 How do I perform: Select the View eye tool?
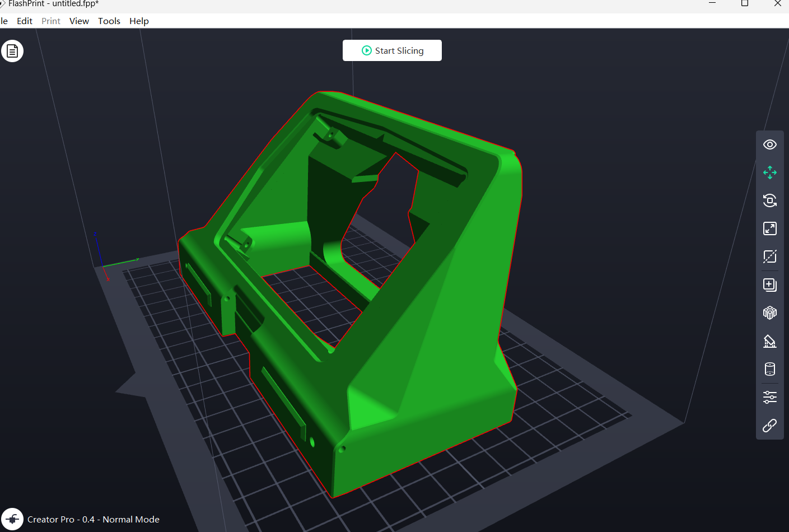770,144
